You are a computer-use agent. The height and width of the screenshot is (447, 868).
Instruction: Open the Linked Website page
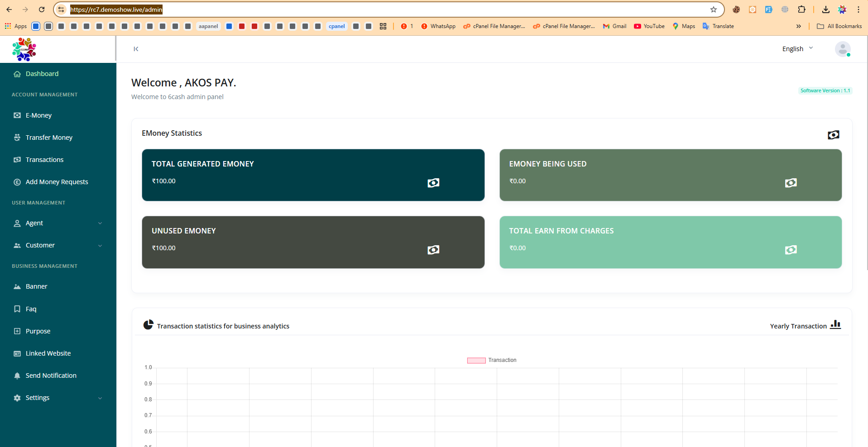click(48, 353)
